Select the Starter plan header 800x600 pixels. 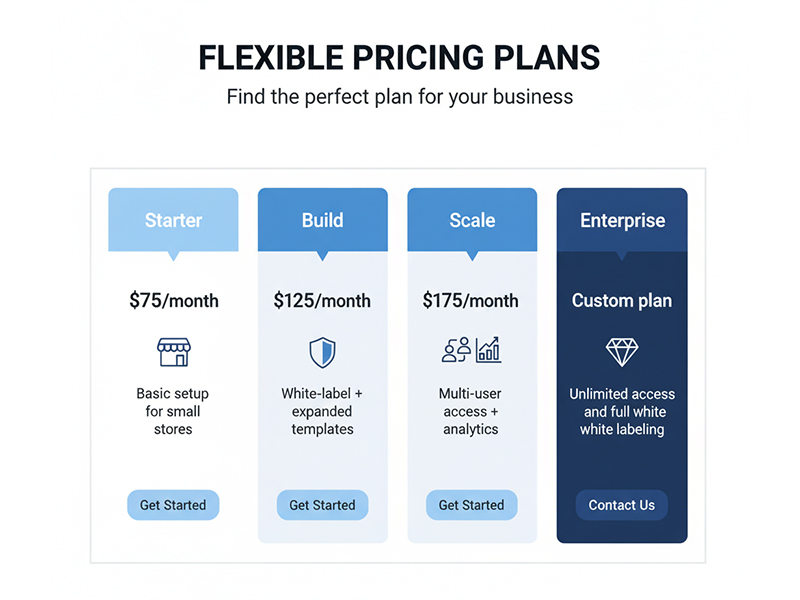[x=173, y=220]
